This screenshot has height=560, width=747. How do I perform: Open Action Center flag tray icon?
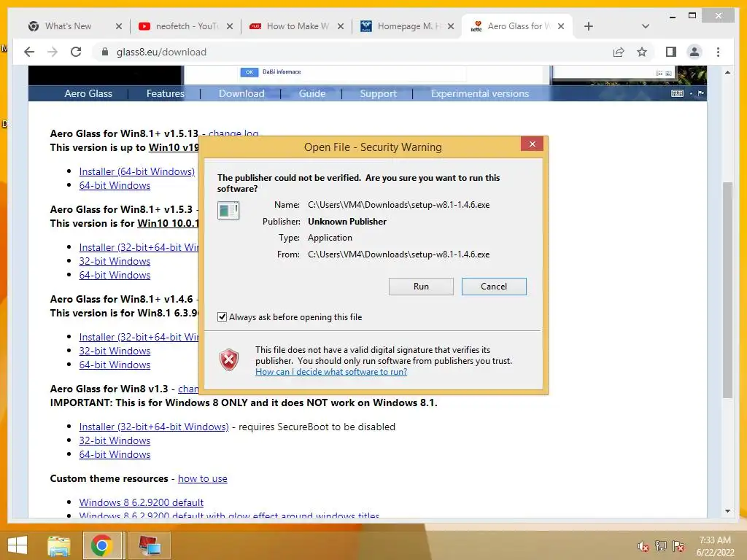678,546
